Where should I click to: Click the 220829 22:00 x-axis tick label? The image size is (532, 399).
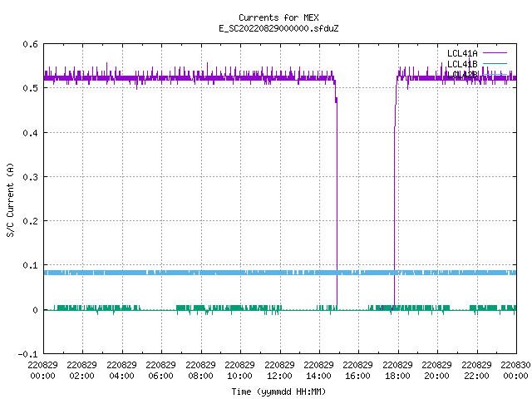click(476, 371)
